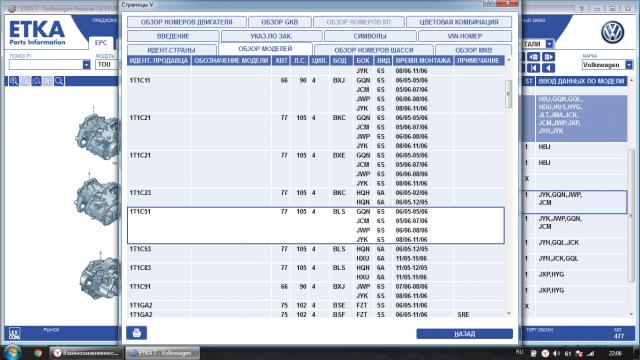Image resolution: width=640 pixels, height=360 pixels.
Task: Go to the previous illustration page icon
Action: click(533, 57)
